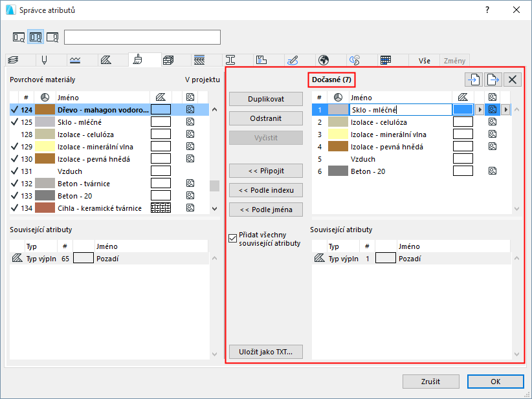Sort project list by Jméno column header

coord(102,98)
